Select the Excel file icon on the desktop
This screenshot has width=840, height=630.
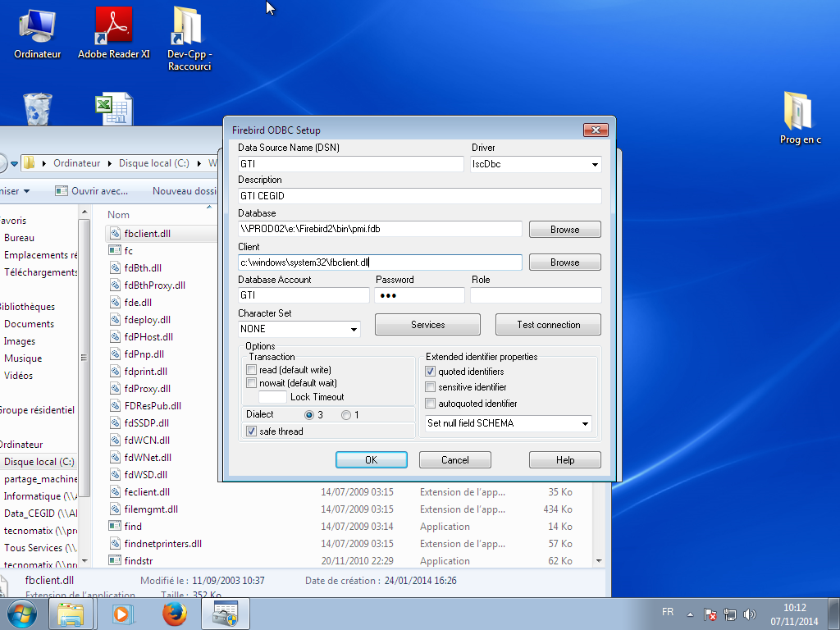(114, 109)
